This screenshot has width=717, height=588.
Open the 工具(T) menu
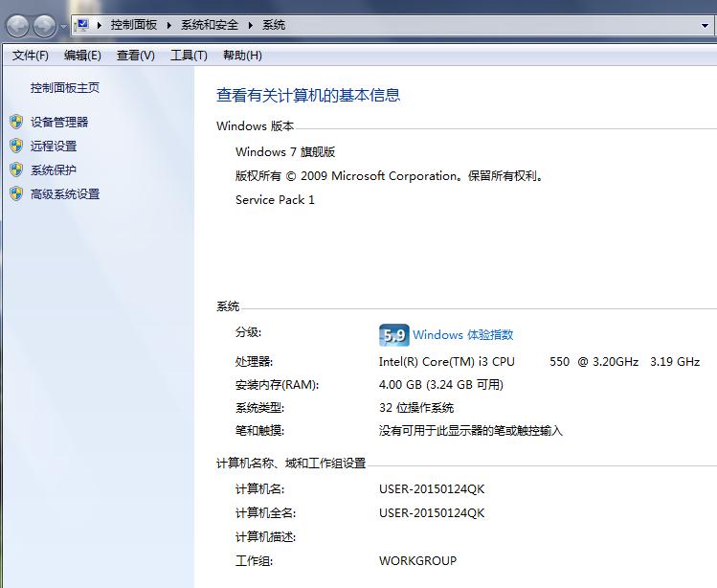tap(189, 56)
